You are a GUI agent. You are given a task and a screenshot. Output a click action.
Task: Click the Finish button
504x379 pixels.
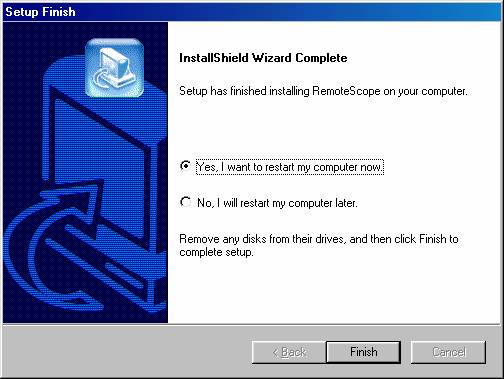coord(363,352)
